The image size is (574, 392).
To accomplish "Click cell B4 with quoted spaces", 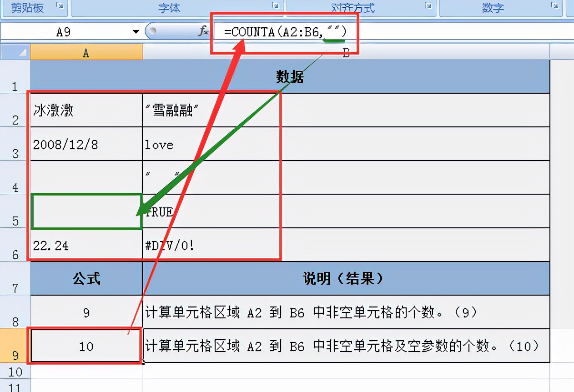I will tap(346, 177).
